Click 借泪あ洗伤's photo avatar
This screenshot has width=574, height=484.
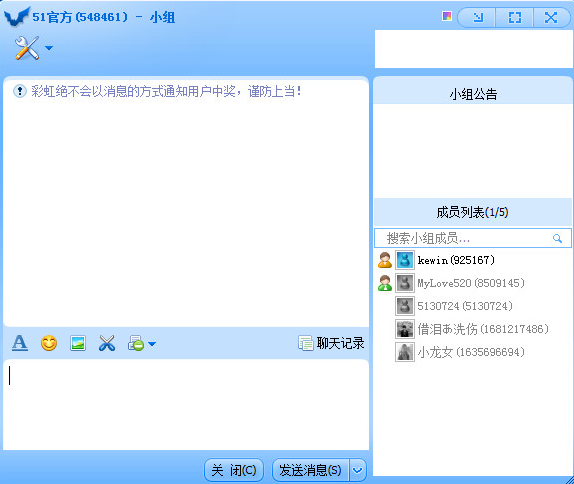tap(405, 329)
